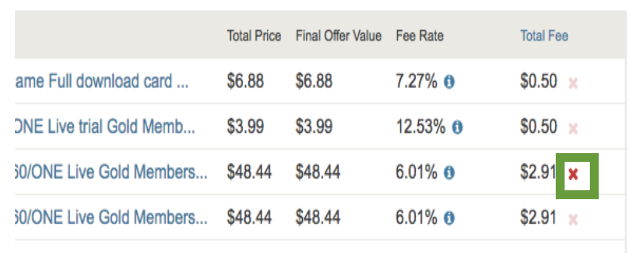Click the faded X in the last row
The height and width of the screenshot is (264, 644).
click(x=573, y=220)
